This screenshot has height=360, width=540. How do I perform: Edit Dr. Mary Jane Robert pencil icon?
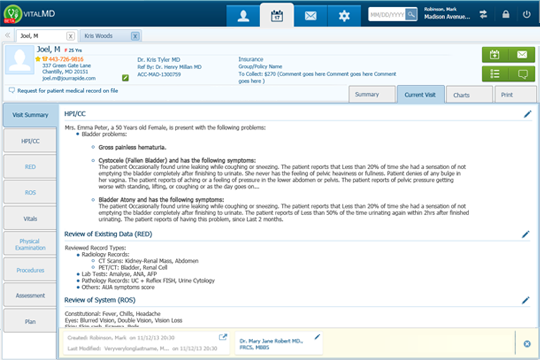[317, 337]
